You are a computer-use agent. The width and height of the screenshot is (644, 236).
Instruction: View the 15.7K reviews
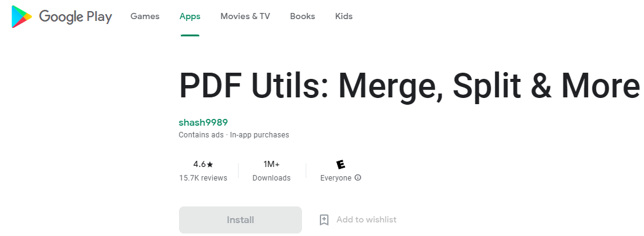click(x=203, y=178)
